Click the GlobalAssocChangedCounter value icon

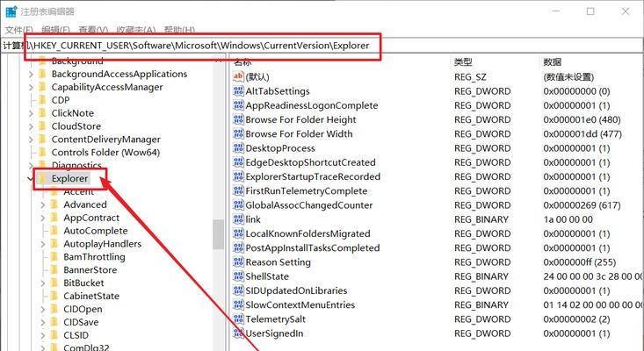pos(238,205)
